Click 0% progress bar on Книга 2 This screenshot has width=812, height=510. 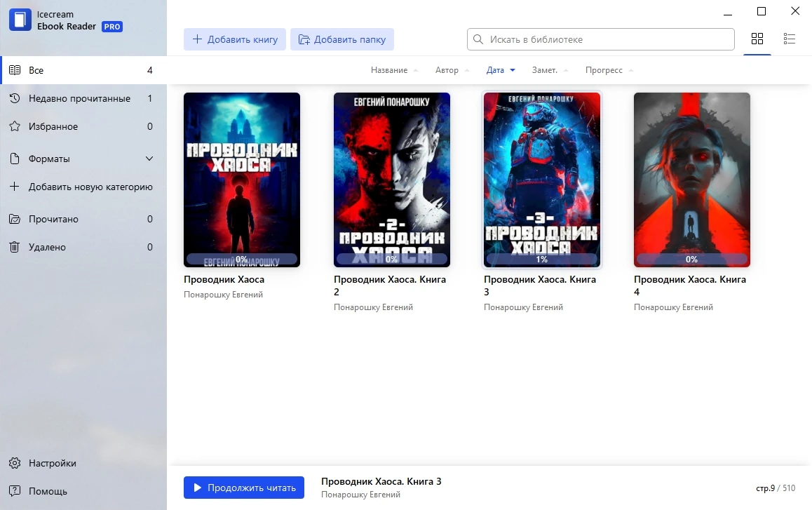(392, 259)
